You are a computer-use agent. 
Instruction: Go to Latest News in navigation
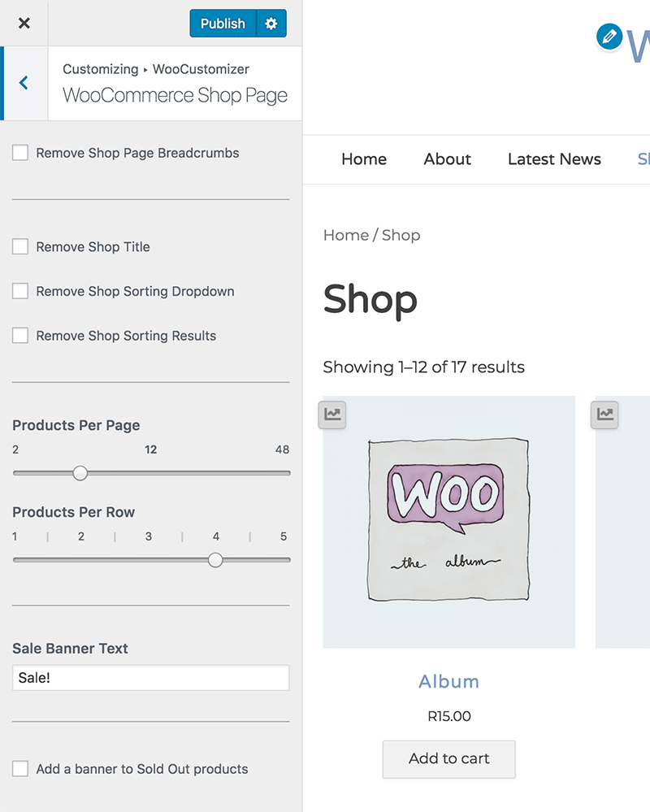point(554,159)
